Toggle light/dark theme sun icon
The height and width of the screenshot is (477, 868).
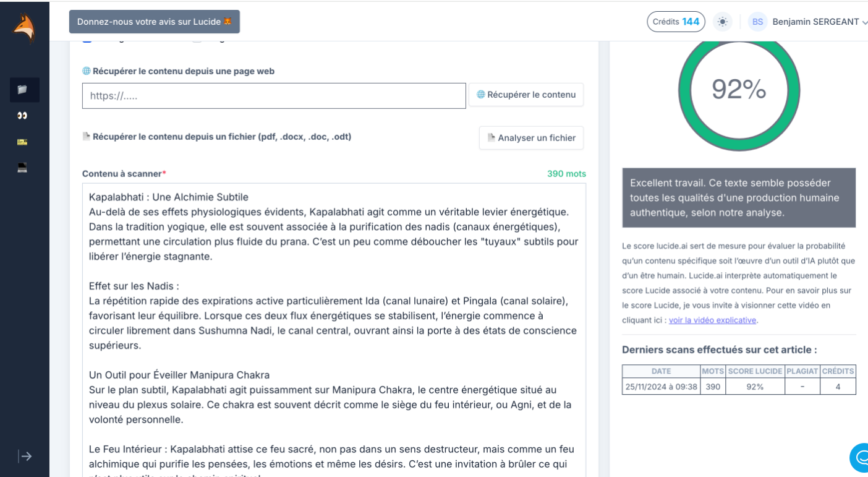tap(722, 22)
